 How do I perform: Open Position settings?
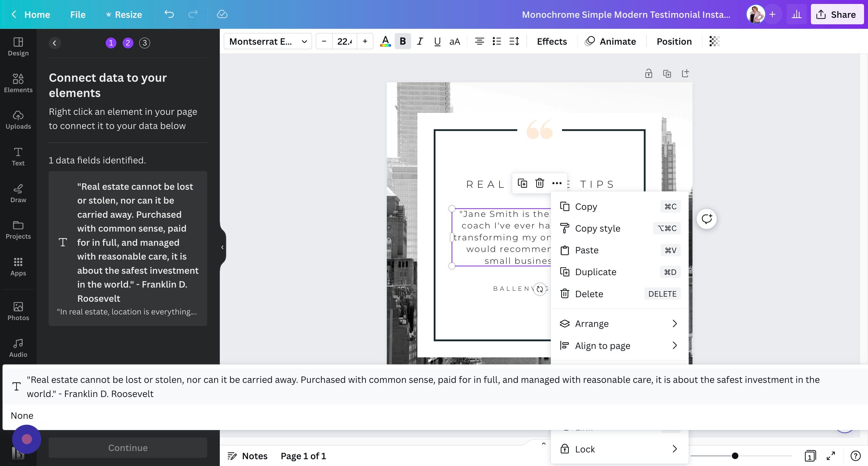pos(674,41)
